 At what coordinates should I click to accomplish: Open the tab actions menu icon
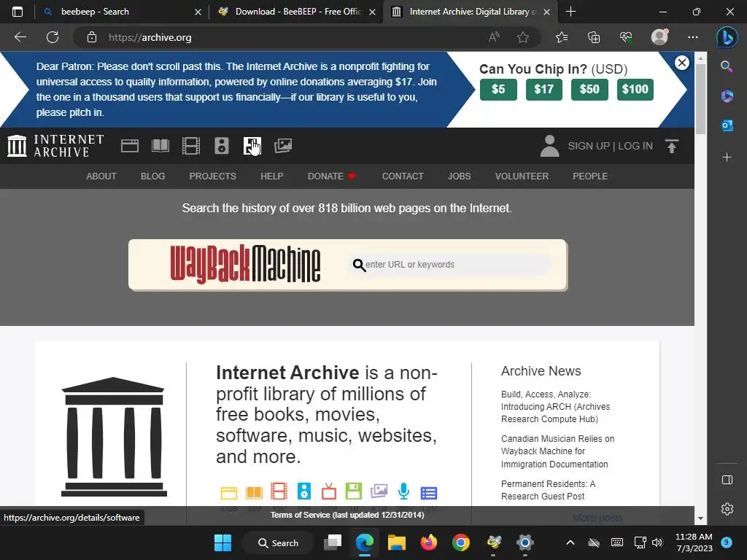point(18,12)
